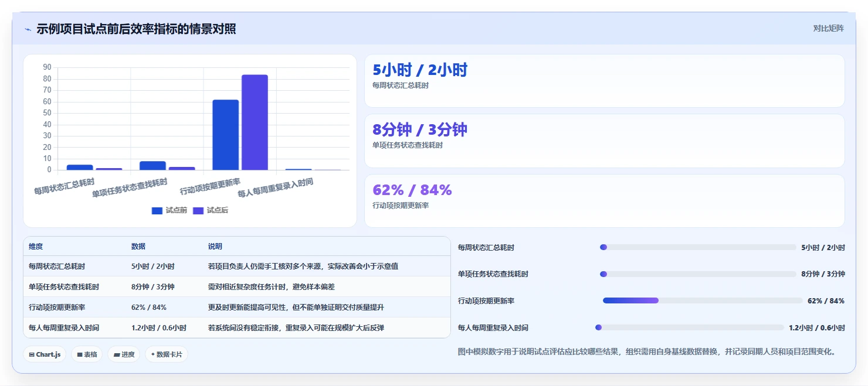Click the 5小时 / 2小时 data card value
Image resolution: width=868 pixels, height=386 pixels.
[x=420, y=70]
